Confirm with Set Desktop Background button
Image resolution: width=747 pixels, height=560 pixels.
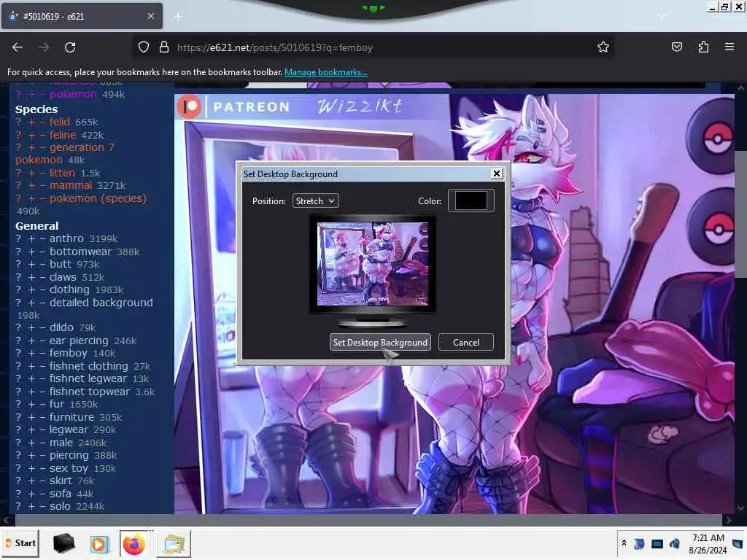pos(380,343)
